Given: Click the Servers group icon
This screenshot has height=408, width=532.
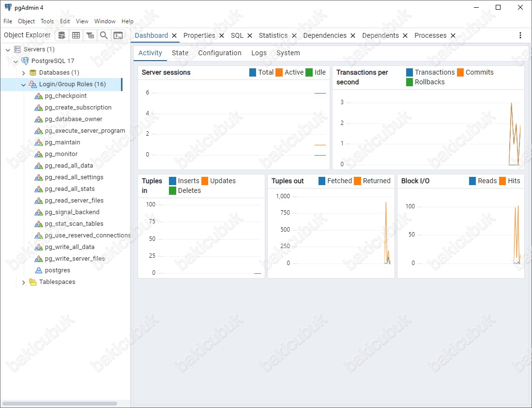Looking at the screenshot, I should pos(17,49).
